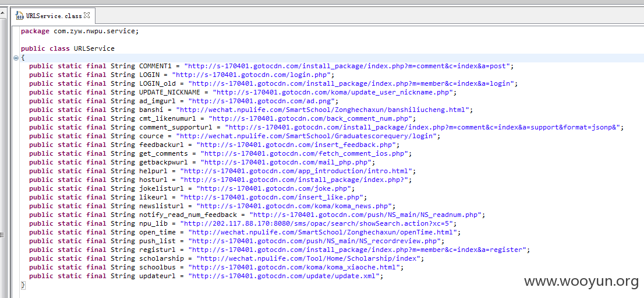Select the COMMENT1 constant name
The height and width of the screenshot is (298, 644).
click(155, 66)
